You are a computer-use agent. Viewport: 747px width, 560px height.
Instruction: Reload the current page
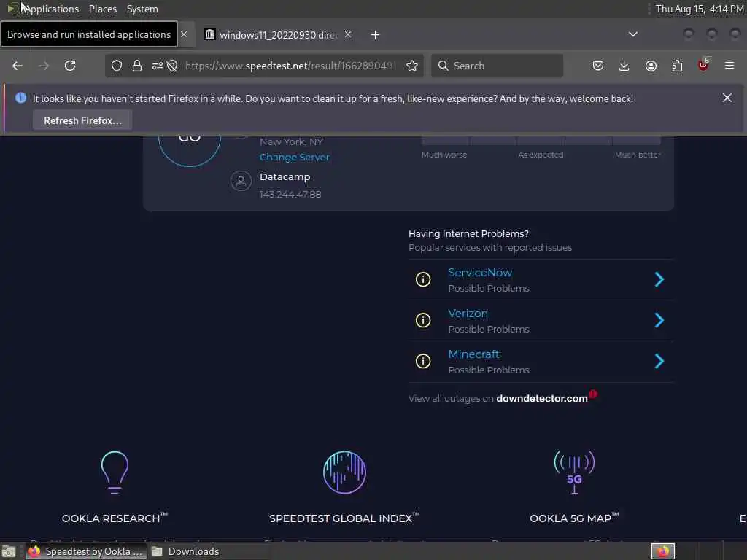click(x=70, y=66)
